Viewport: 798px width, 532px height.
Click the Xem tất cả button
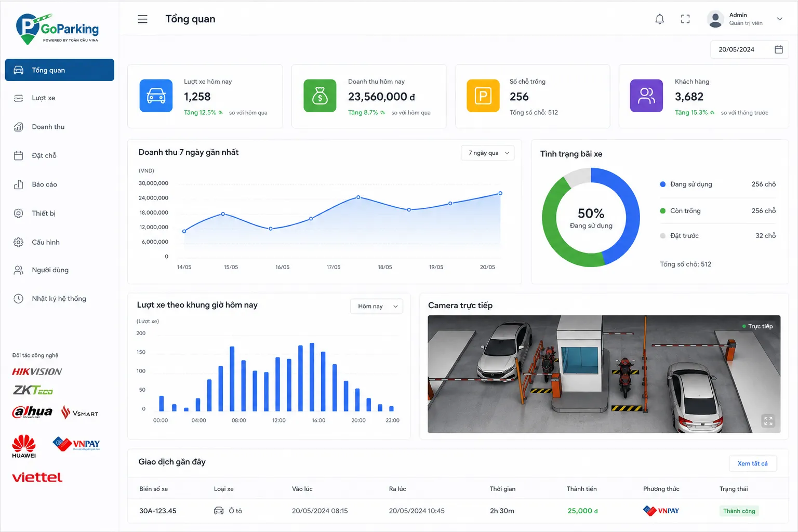[x=753, y=463]
